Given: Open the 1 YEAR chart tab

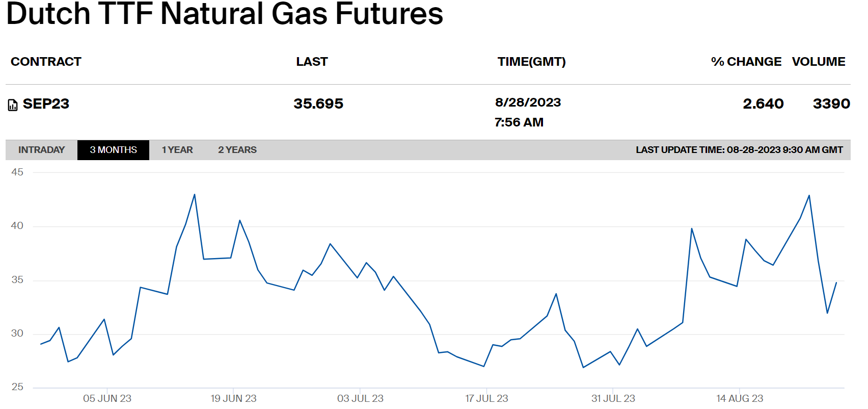Looking at the screenshot, I should (177, 150).
